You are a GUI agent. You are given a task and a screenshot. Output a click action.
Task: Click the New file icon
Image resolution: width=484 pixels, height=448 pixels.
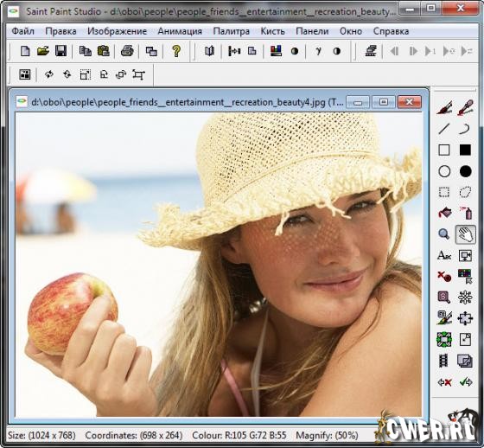coord(25,51)
